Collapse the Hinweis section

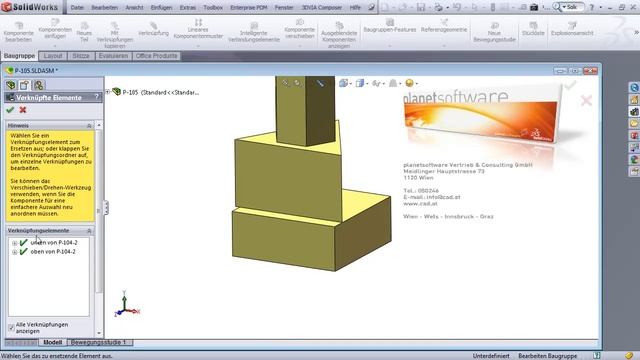89,126
